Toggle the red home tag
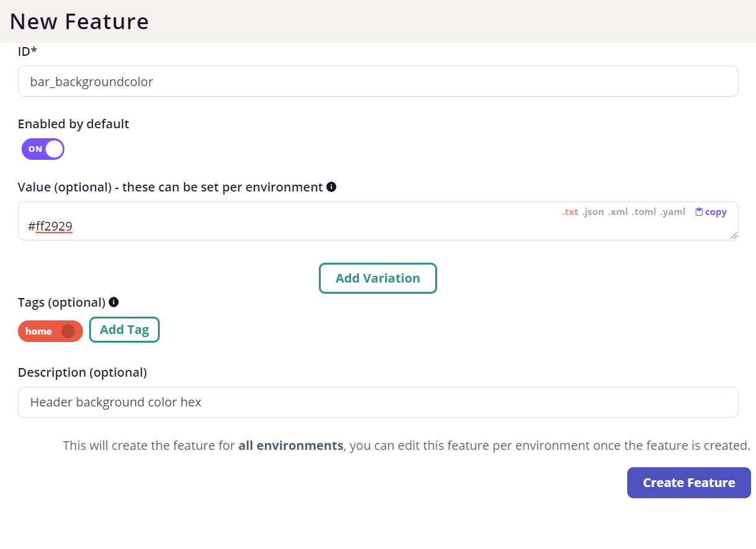The width and height of the screenshot is (756, 549). tap(50, 331)
